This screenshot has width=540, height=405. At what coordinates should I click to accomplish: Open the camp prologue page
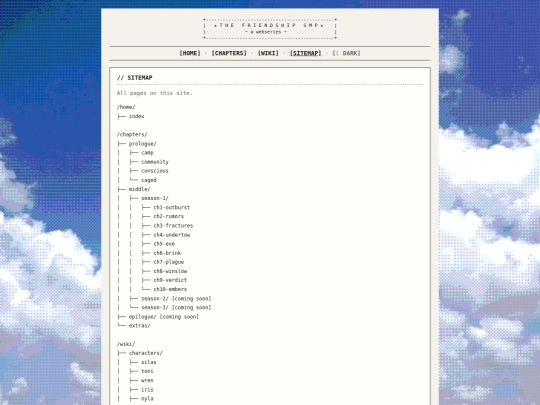click(x=147, y=153)
